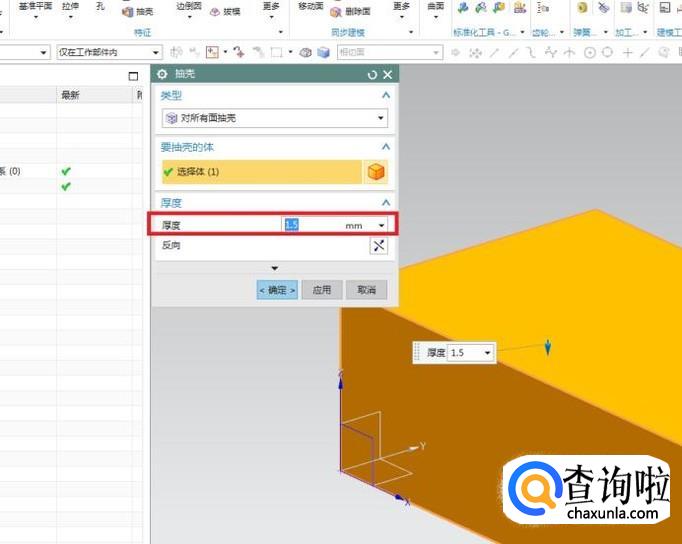Click the blue solid cube icon
Screen dimensions: 682x544
tap(323, 52)
